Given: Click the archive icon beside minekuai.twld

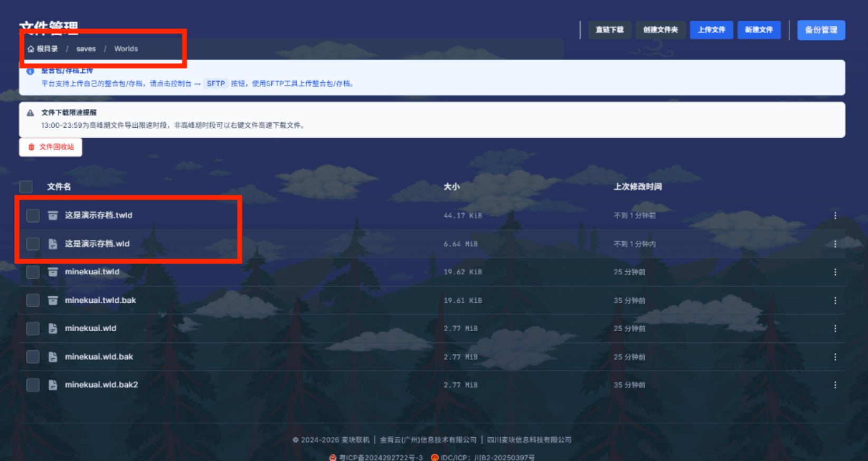Looking at the screenshot, I should click(53, 272).
